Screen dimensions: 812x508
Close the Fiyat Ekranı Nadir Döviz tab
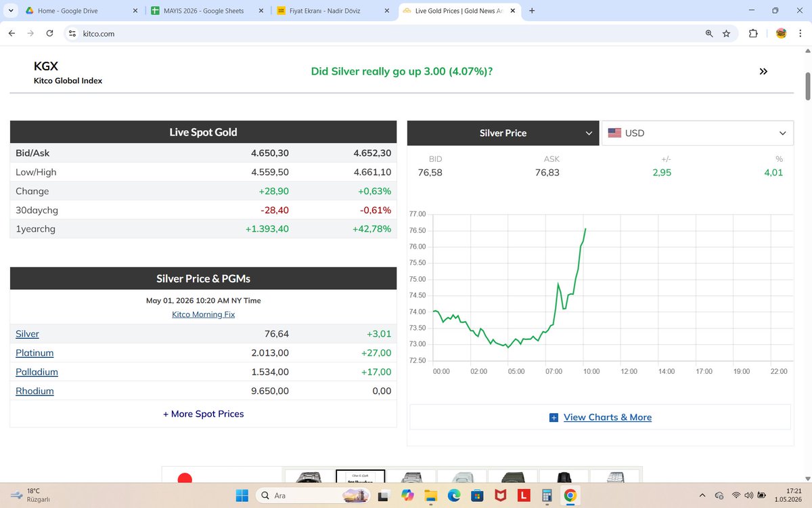point(386,11)
